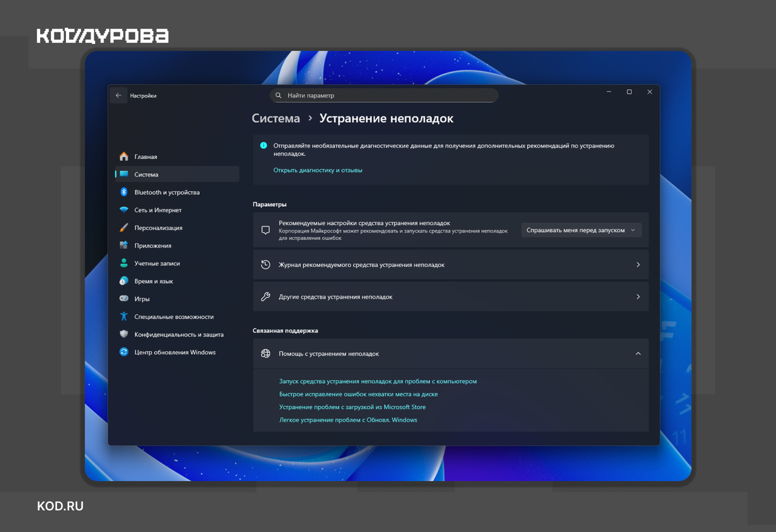
Task: Click the Приложения icon
Action: coord(124,246)
